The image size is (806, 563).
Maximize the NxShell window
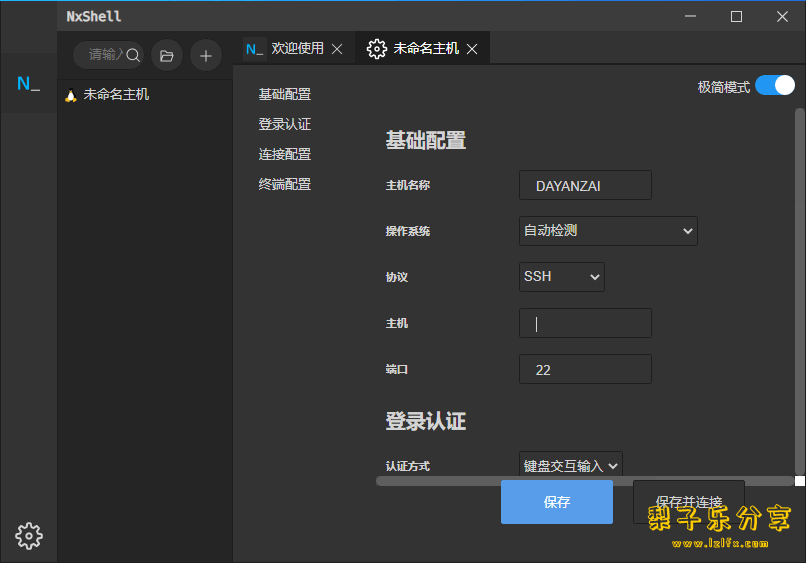coord(736,16)
